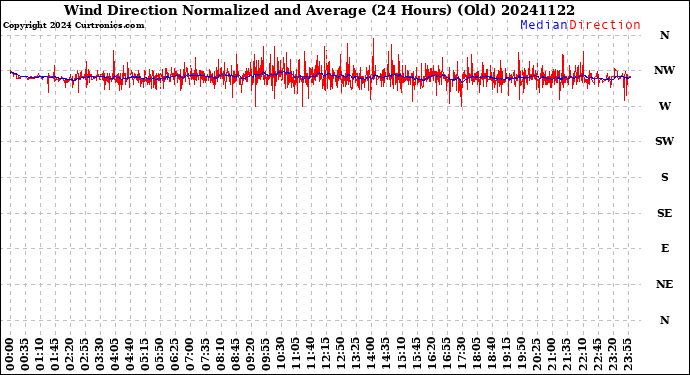This screenshot has width=690, height=375.
Task: Click the 19:15 time label
Action: pyautogui.click(x=506, y=355)
